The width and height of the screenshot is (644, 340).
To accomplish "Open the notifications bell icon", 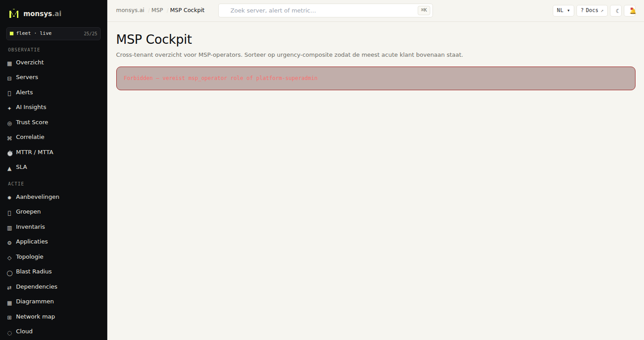I will 632,11.
